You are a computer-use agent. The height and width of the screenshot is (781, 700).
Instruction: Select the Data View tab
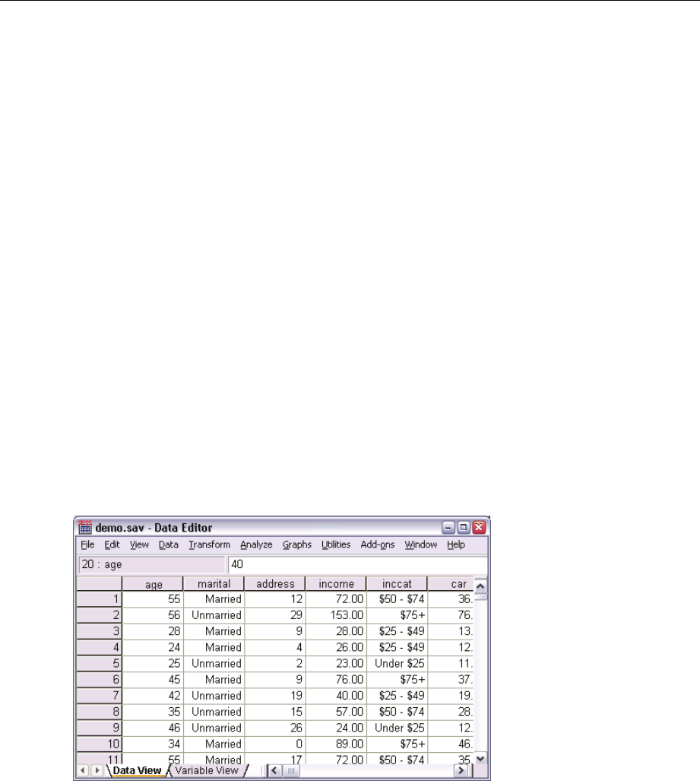coord(137,770)
